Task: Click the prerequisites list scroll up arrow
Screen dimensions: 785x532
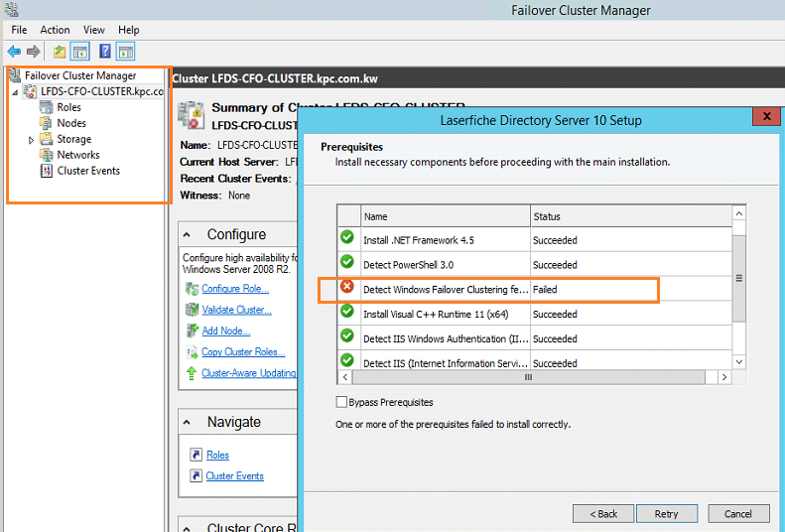Action: (x=739, y=213)
